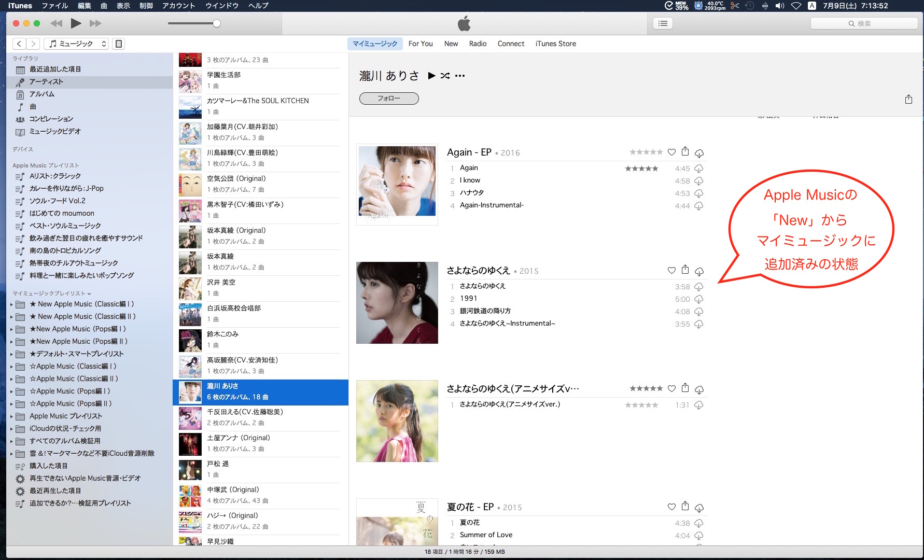The height and width of the screenshot is (560, 924).
Task: Download the さよならのゆくえ 2015 album
Action: 699,271
